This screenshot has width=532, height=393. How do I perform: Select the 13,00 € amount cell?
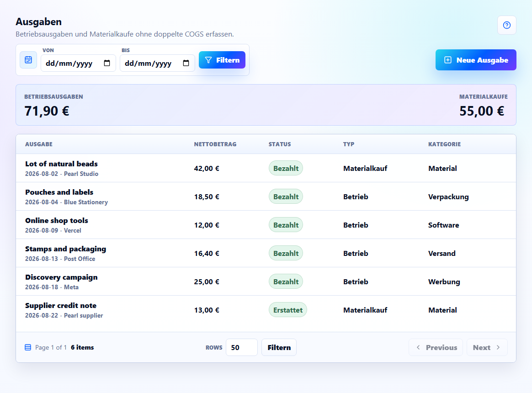click(x=207, y=310)
